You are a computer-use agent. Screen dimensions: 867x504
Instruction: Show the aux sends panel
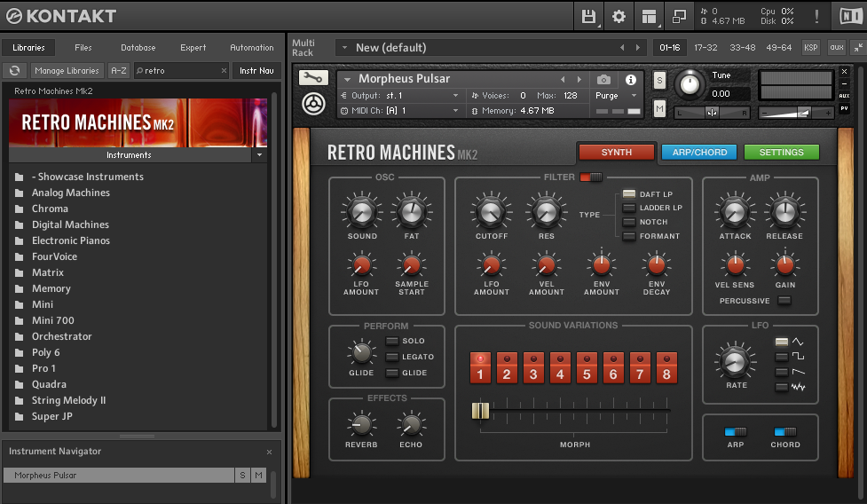837,48
